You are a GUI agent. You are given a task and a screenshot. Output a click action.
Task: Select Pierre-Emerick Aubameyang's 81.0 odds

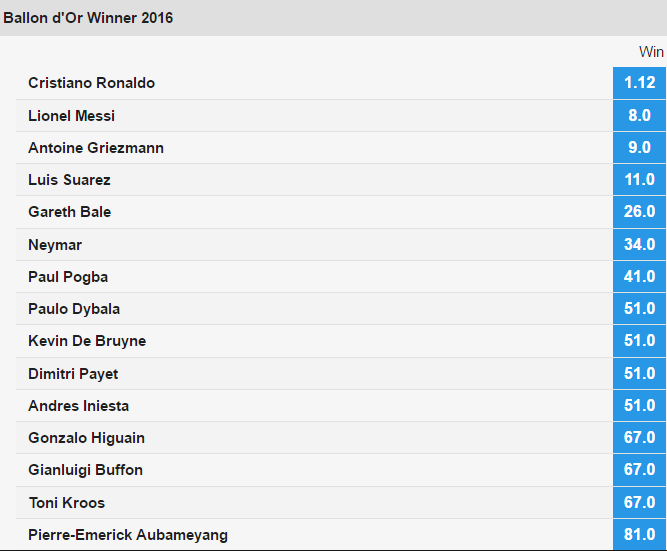coord(639,534)
